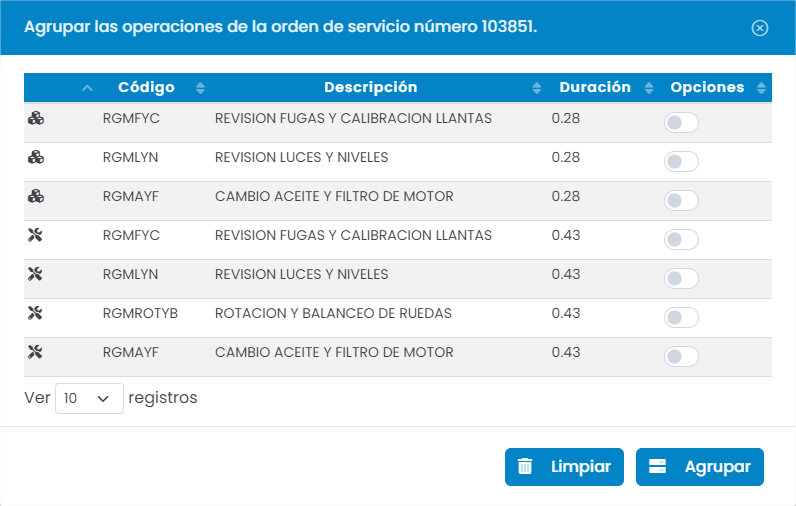This screenshot has height=506, width=796.
Task: Click the dialog title mentioning order 103851
Action: click(x=280, y=27)
